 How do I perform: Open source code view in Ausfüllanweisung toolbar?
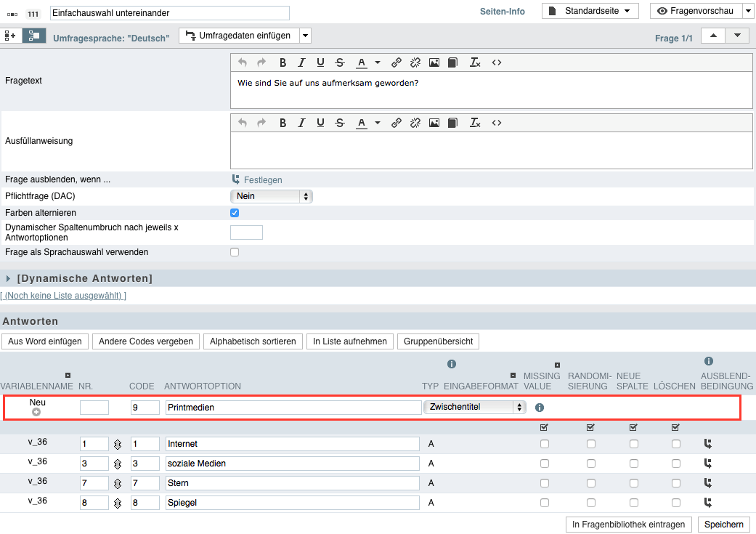coord(497,123)
